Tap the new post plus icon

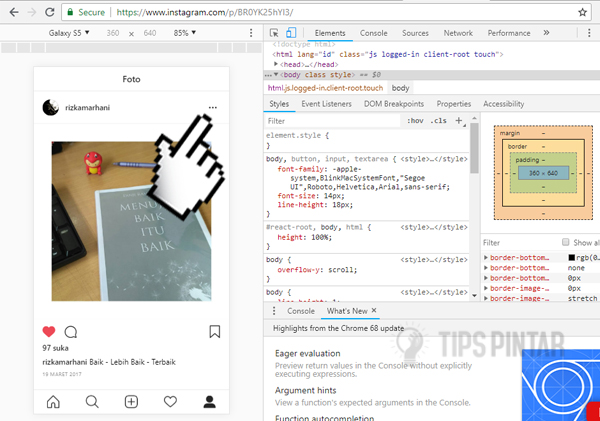(131, 402)
